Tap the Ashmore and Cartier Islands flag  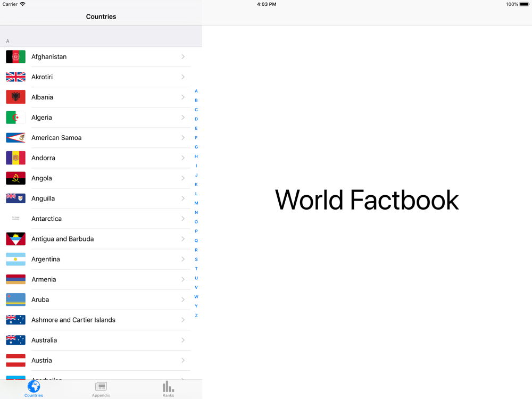click(15, 320)
